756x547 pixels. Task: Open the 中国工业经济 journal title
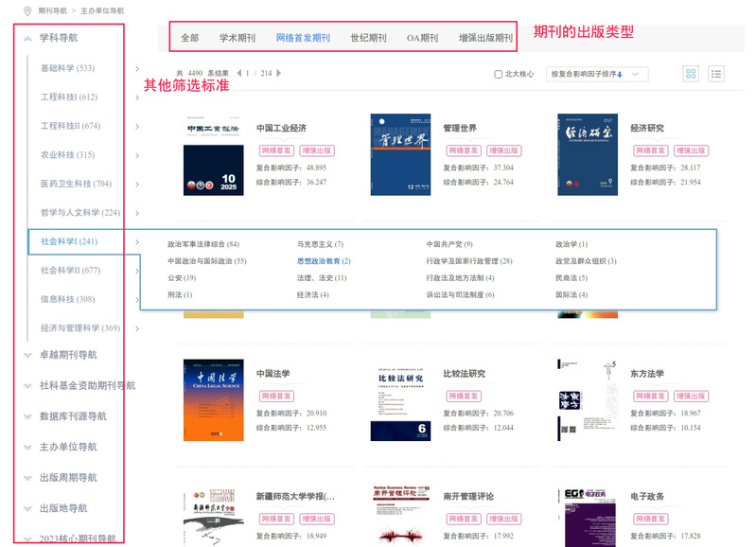[x=281, y=128]
